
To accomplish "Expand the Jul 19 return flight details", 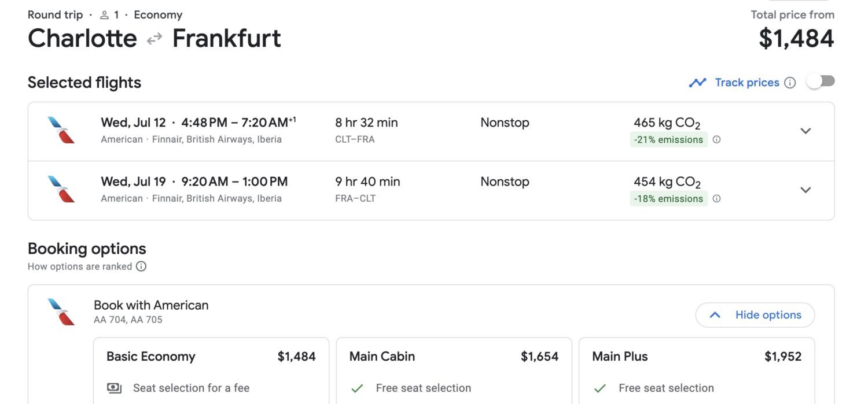I will click(x=806, y=190).
